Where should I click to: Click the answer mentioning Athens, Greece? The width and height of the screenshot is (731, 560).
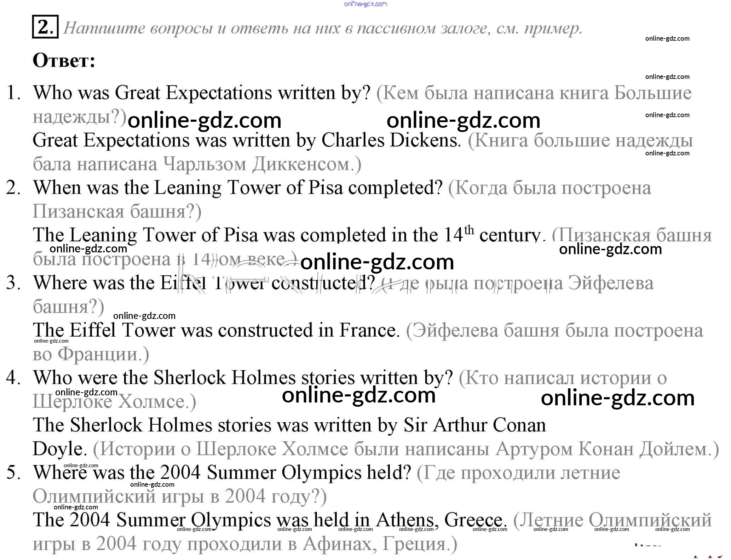269,520
